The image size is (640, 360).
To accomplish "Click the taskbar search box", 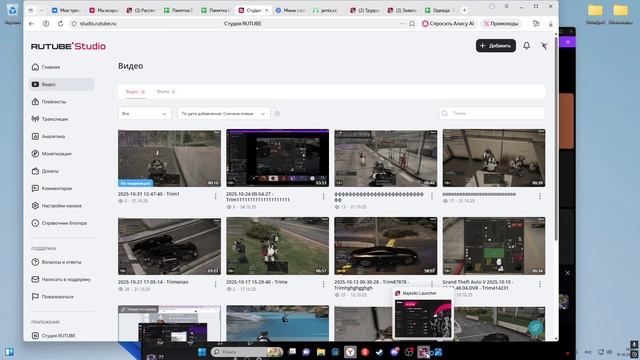I will coord(247,352).
